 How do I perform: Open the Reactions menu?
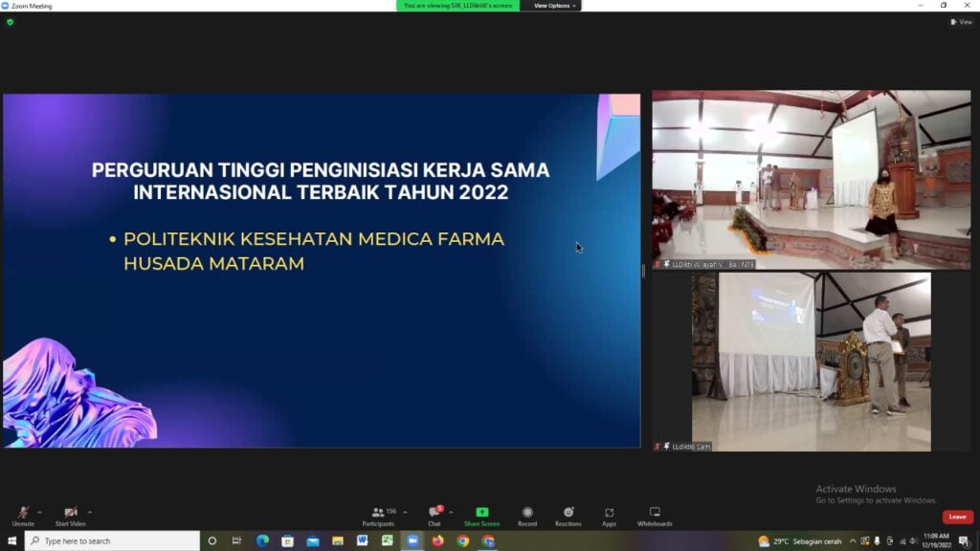click(x=568, y=515)
